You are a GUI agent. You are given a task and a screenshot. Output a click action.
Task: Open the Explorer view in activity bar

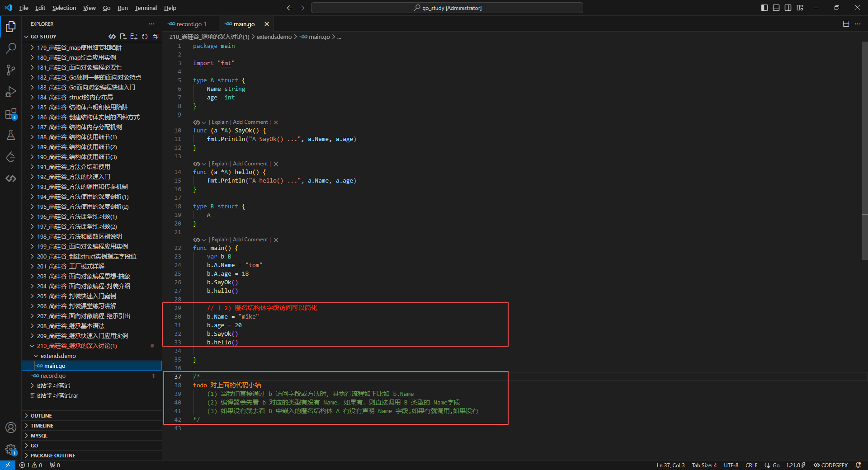11,27
